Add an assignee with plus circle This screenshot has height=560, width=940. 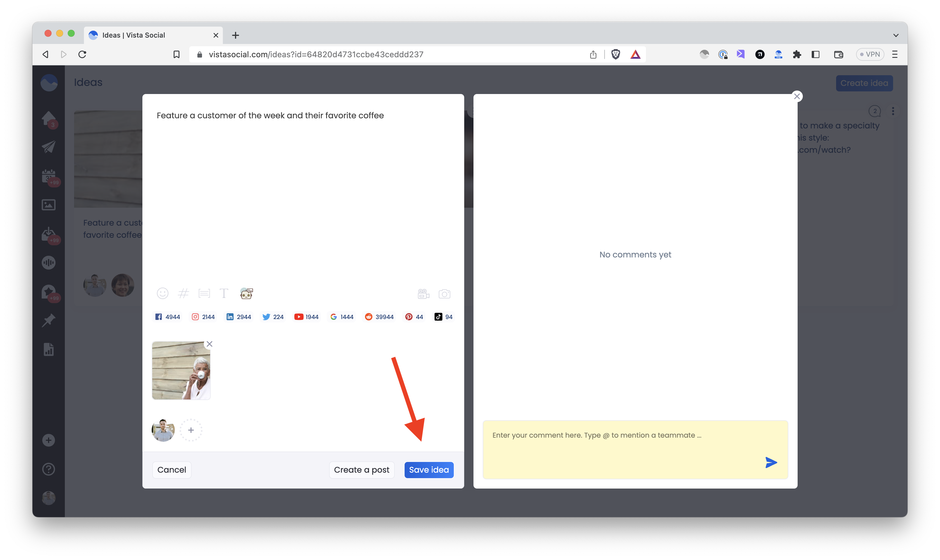click(x=191, y=430)
